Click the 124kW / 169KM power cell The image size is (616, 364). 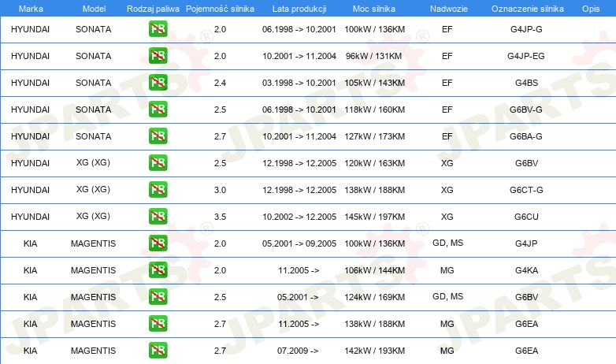tap(374, 297)
